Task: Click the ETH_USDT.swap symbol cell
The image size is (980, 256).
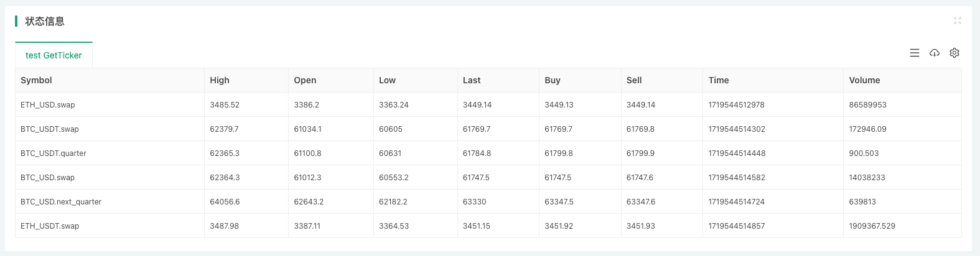Action: tap(50, 226)
